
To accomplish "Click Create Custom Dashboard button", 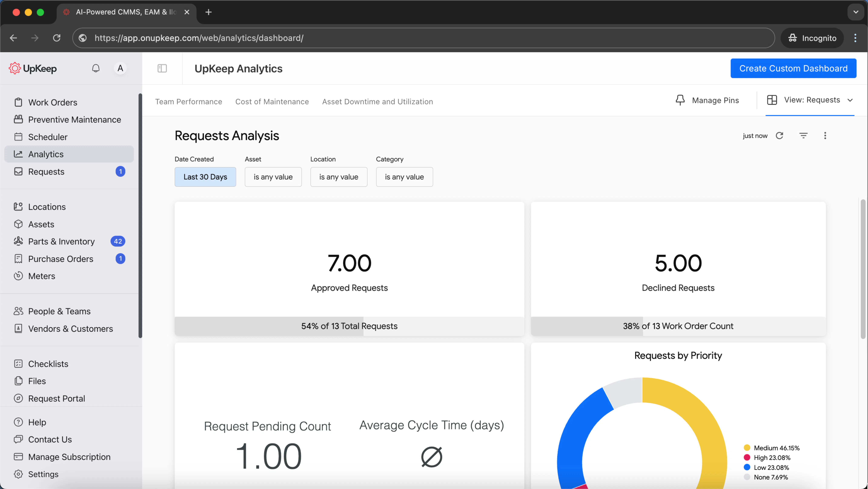I will pyautogui.click(x=793, y=68).
